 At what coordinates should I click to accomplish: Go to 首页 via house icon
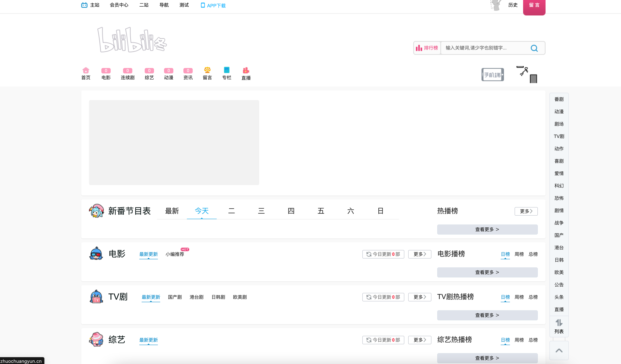pos(86,70)
